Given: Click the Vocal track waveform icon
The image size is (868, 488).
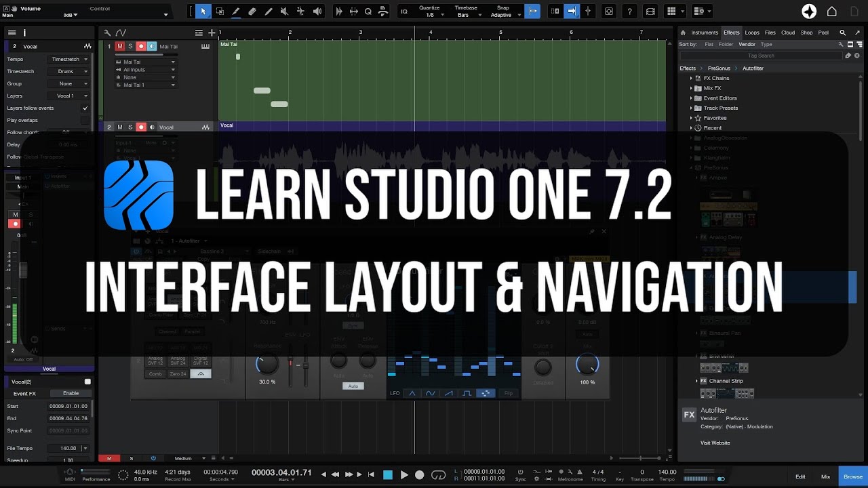Looking at the screenshot, I should (205, 127).
